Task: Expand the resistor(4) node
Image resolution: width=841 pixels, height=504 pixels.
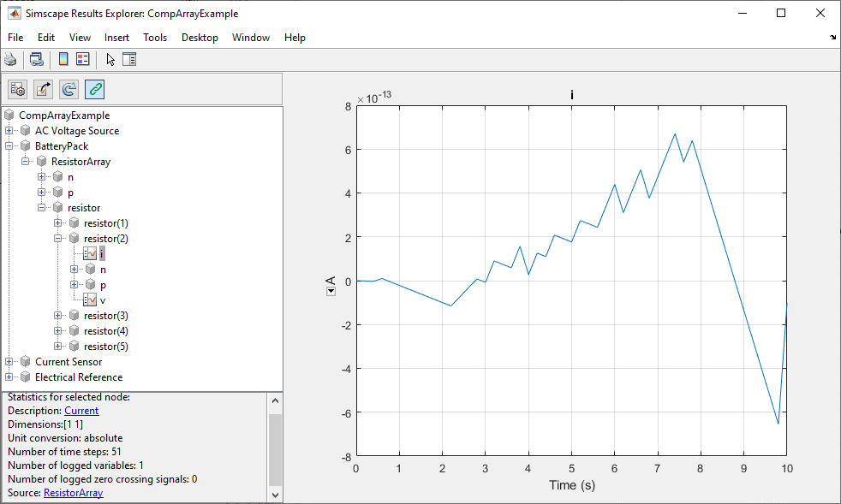Action: (x=58, y=331)
